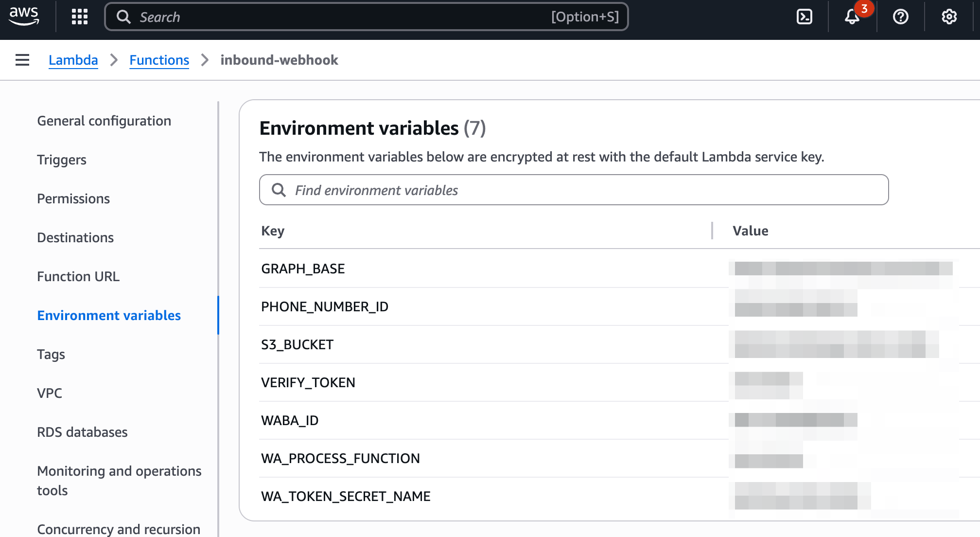Open Permissions section
Screen dimensions: 980x537
coord(73,198)
